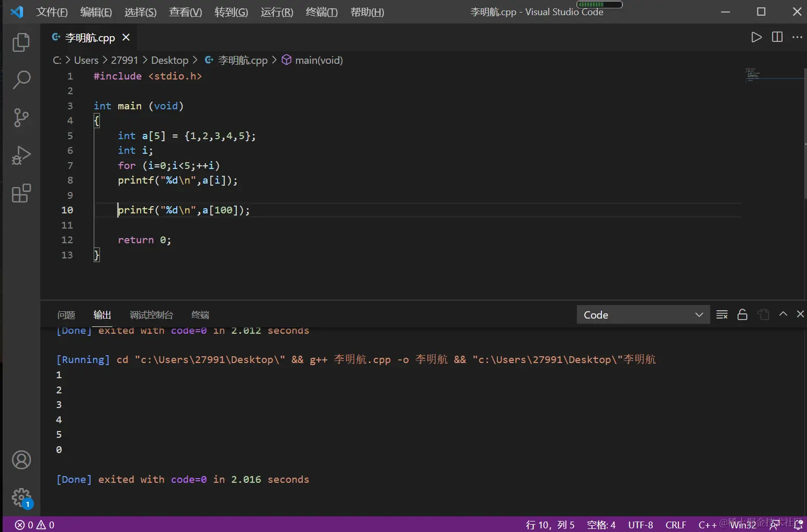This screenshot has height=532, width=807.
Task: Switch to the 输出 panel tab
Action: click(x=102, y=314)
